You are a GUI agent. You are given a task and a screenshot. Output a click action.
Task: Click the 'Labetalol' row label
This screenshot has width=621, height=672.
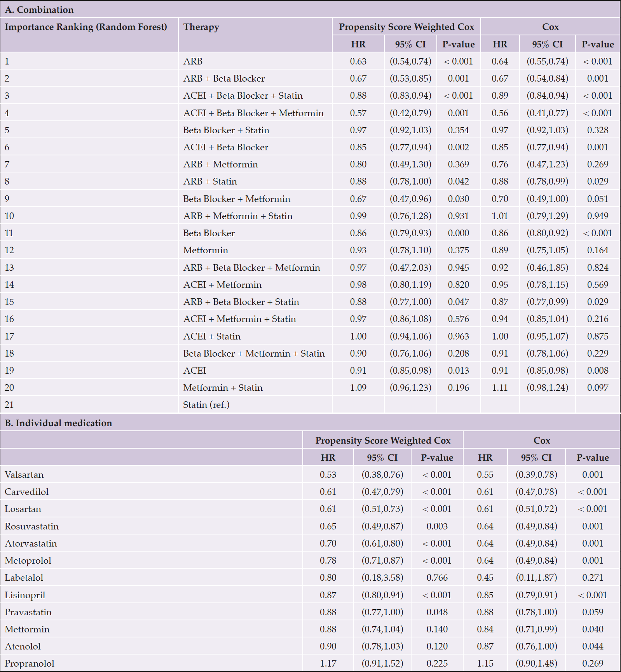pyautogui.click(x=24, y=578)
